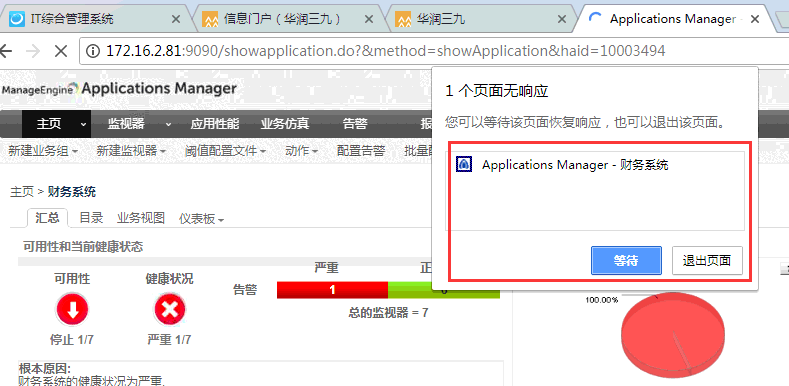Expand the 监视器 dropdown arrow
789x386 pixels.
click(x=168, y=124)
